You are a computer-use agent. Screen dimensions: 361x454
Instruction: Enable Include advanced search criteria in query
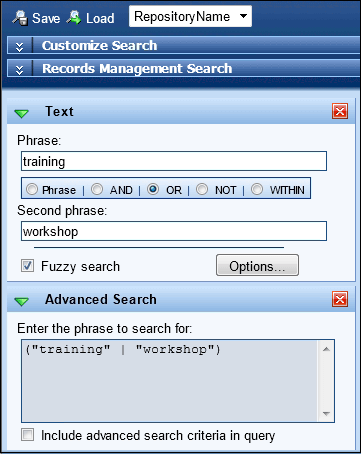(27, 435)
